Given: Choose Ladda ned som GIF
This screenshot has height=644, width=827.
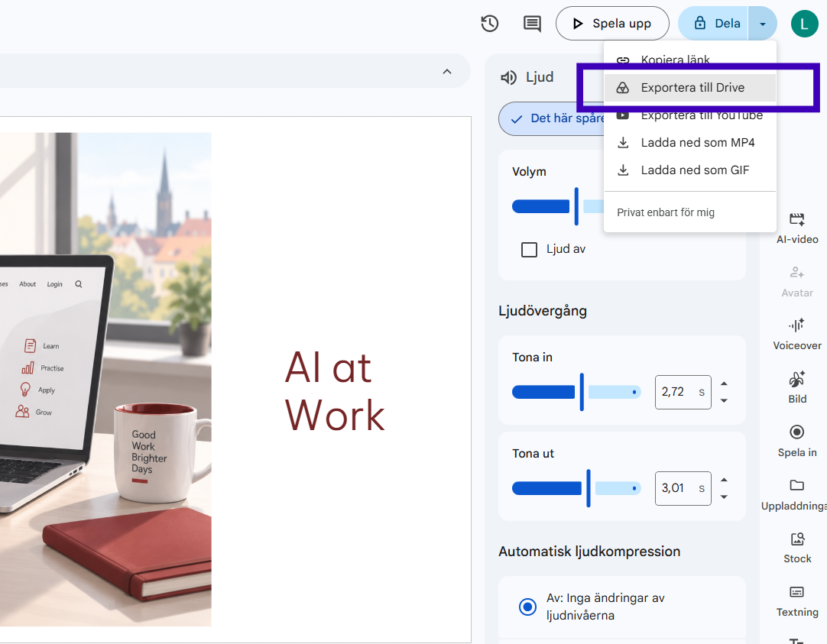Looking at the screenshot, I should pos(690,170).
